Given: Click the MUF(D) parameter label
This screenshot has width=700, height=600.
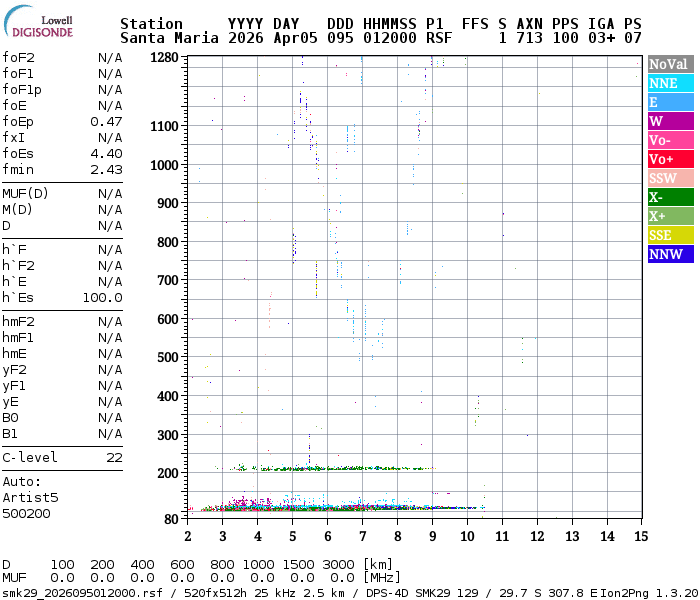Looking at the screenshot, I should pos(25,194).
